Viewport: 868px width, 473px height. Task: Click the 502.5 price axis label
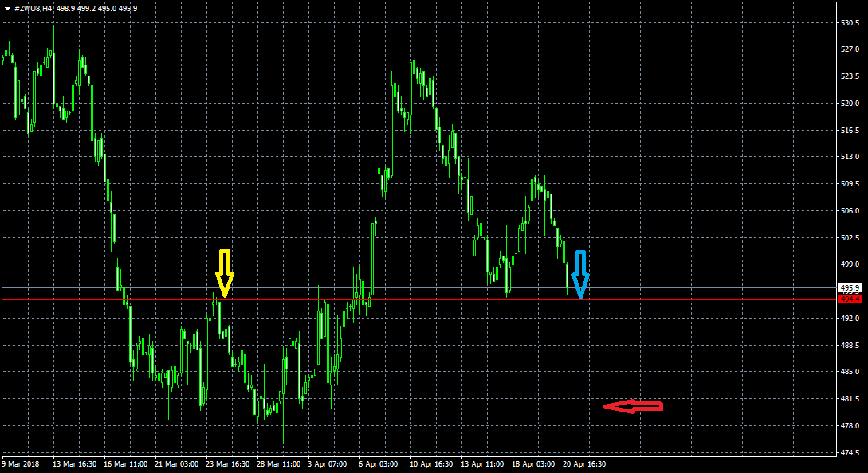pyautogui.click(x=850, y=237)
